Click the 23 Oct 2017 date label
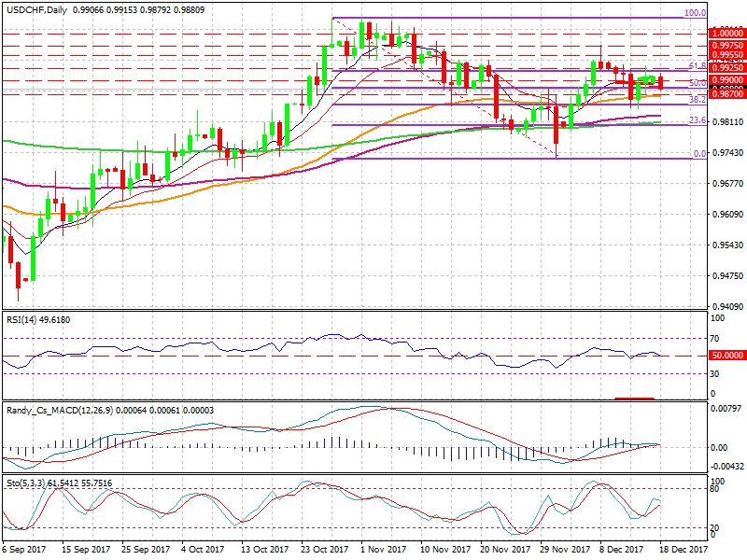747x560 pixels. [325, 550]
